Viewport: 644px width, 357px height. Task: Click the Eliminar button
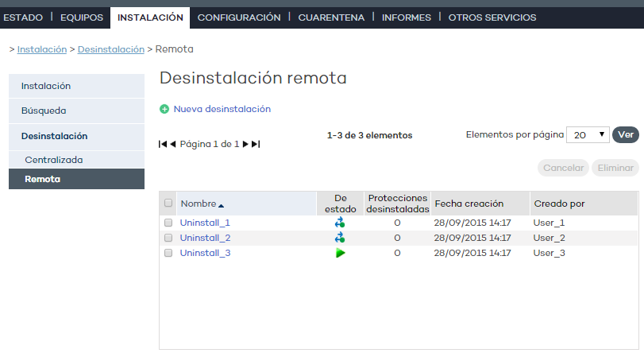(615, 168)
